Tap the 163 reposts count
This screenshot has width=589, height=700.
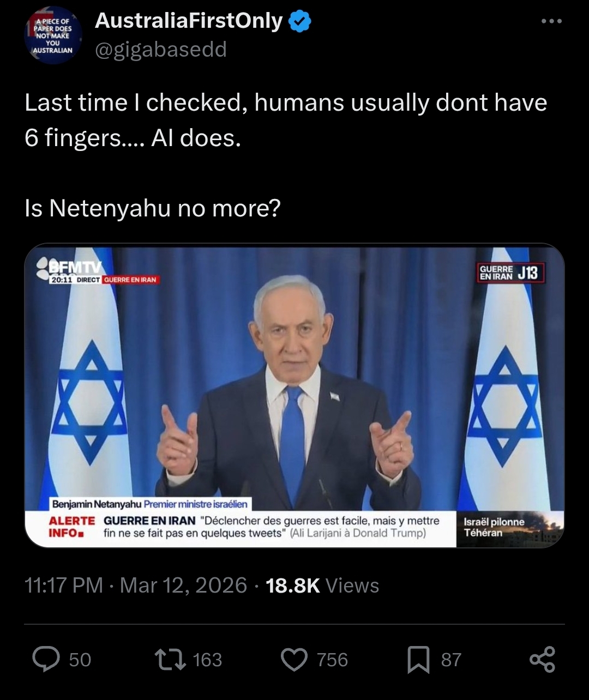pos(208,660)
